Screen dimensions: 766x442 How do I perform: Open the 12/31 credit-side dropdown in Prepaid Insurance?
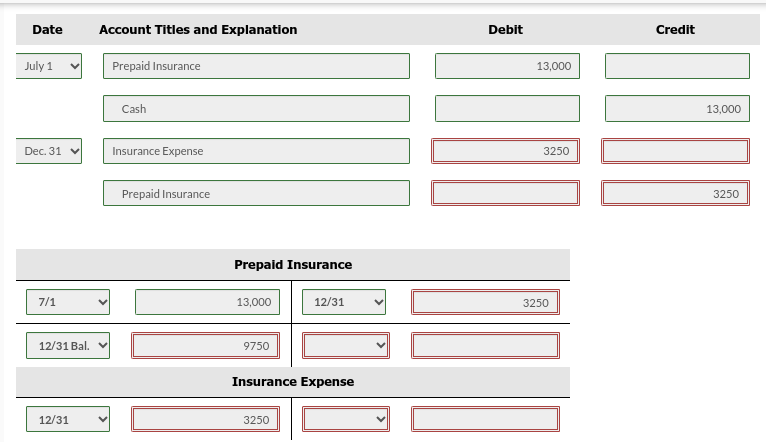point(344,302)
